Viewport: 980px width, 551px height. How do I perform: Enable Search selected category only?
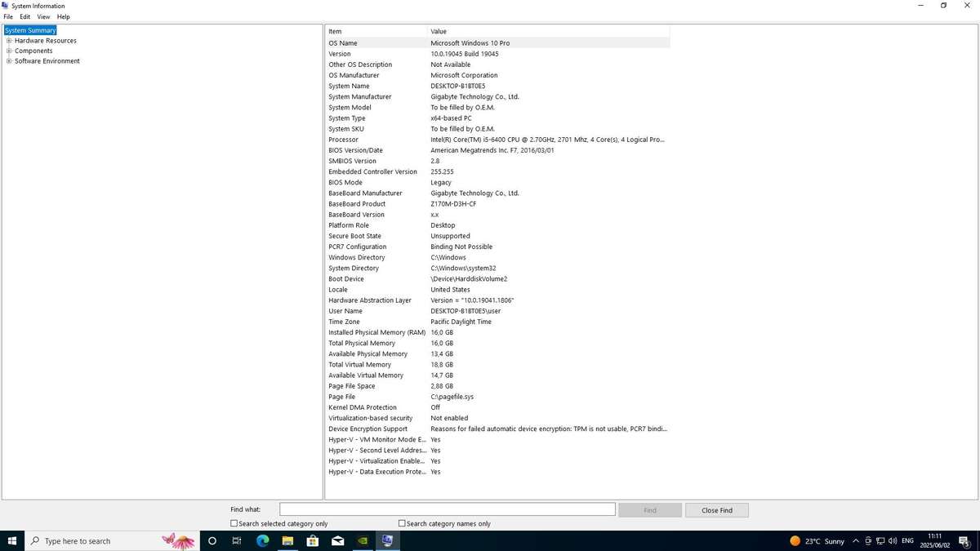[233, 523]
